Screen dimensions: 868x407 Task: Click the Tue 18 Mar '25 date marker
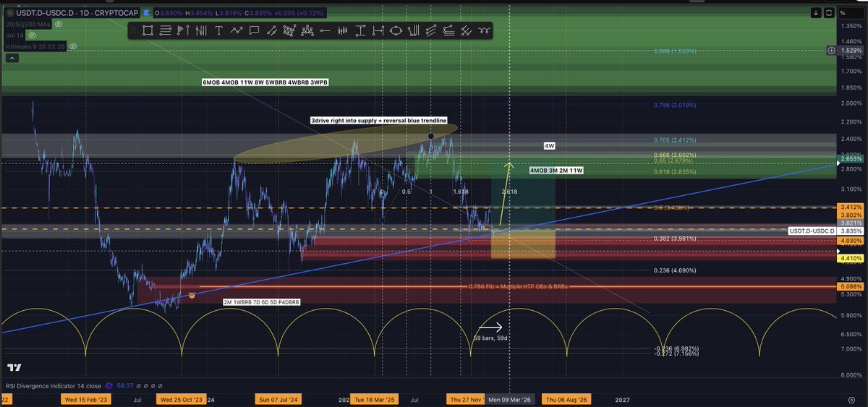coord(375,398)
